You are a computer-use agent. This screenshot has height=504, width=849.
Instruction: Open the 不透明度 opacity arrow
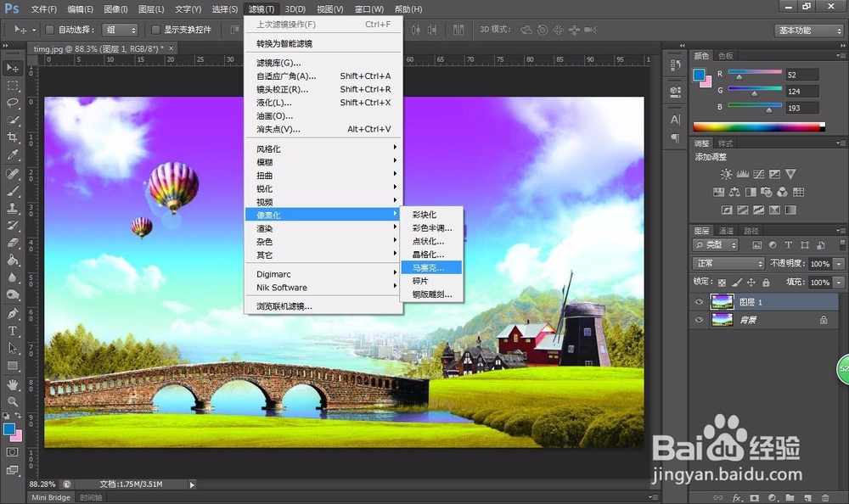pos(839,264)
